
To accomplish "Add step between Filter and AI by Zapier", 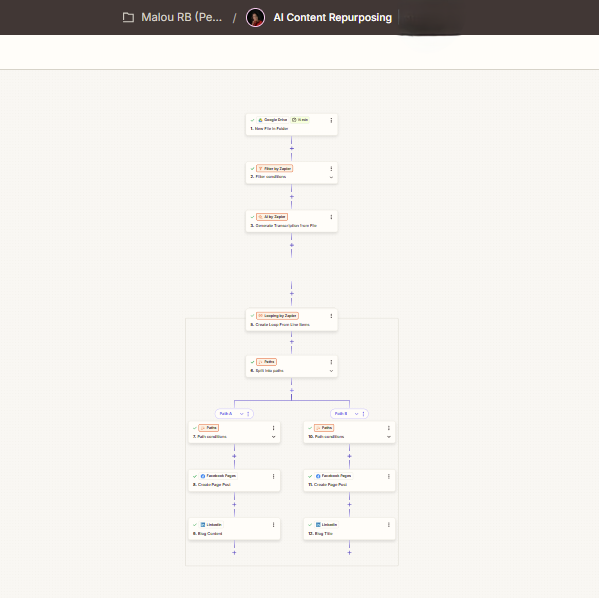I will point(291,196).
